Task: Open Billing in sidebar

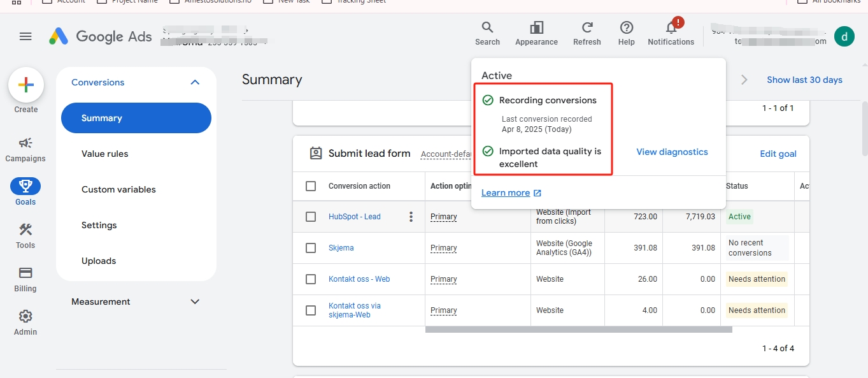Action: (x=25, y=279)
